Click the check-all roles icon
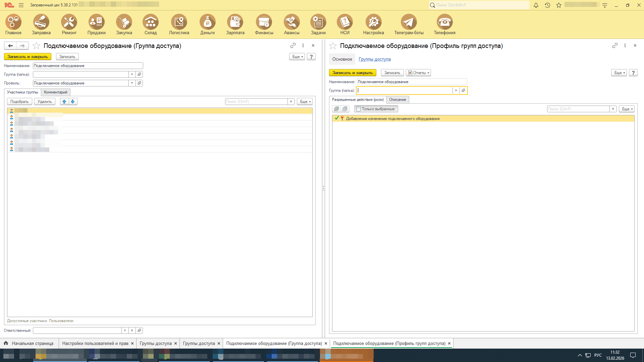The image size is (644, 362). point(336,109)
